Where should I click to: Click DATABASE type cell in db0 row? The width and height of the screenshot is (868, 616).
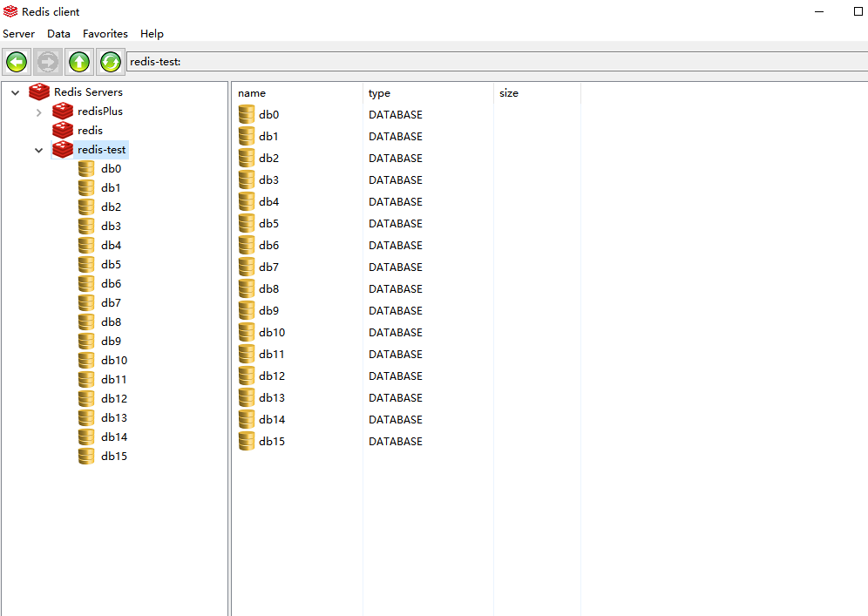tap(396, 114)
